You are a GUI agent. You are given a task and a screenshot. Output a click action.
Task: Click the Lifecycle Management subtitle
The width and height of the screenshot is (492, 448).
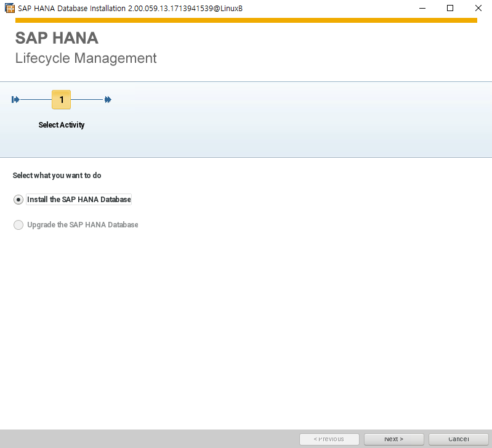[86, 59]
